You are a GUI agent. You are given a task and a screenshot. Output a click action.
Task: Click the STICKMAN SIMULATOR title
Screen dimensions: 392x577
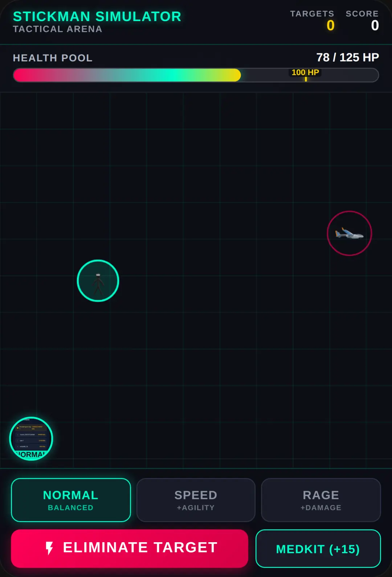coord(97,16)
